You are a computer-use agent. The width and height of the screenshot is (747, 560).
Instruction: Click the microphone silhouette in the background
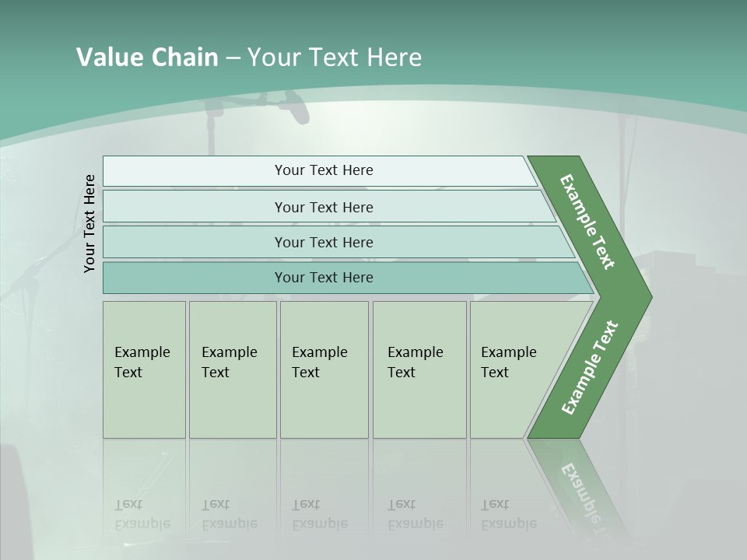click(x=294, y=105)
